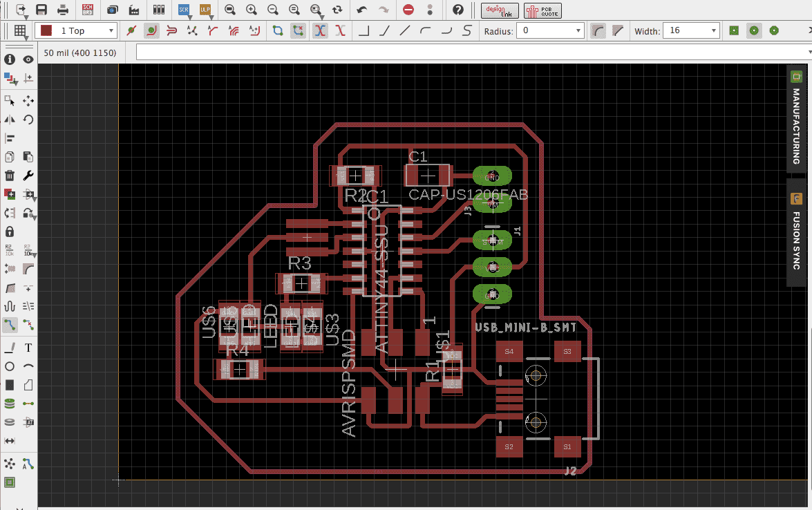Image resolution: width=812 pixels, height=510 pixels.
Task: Select the Text tool
Action: coord(28,348)
